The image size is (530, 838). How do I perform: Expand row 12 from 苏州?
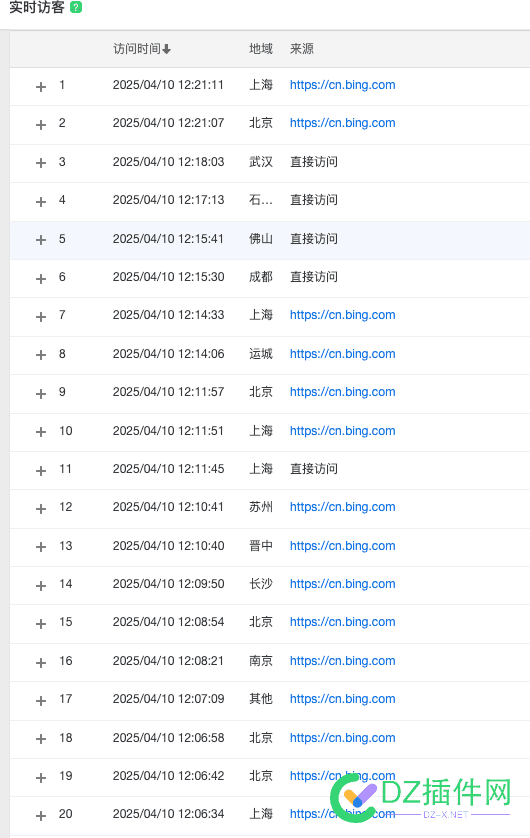click(41, 509)
